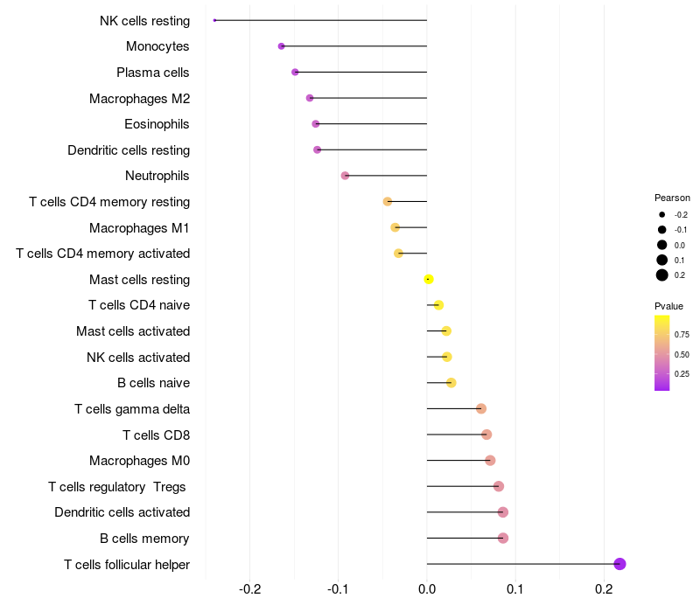Select the Macrophages M0 data point
The width and height of the screenshot is (700, 612).
(x=490, y=460)
